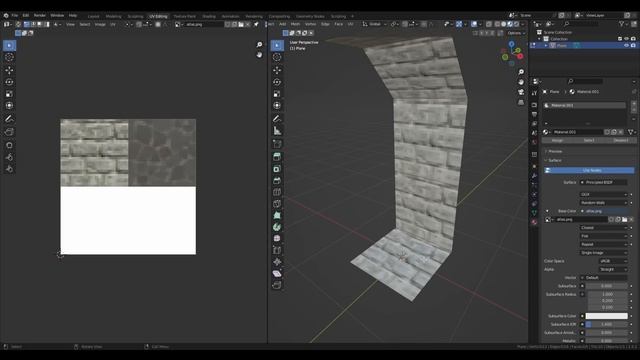The image size is (640, 360).
Task: Select the Rip Region tool in 3D viewport
Action: point(277,285)
